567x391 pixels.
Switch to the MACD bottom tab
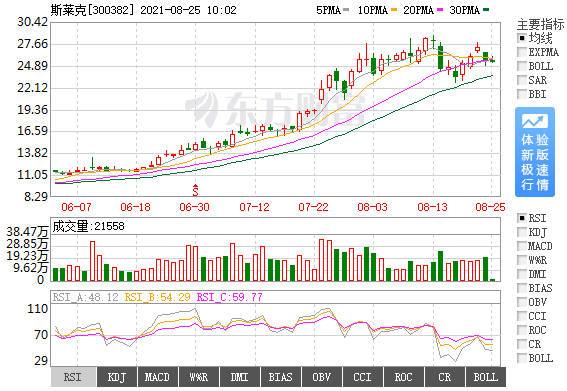tap(157, 377)
